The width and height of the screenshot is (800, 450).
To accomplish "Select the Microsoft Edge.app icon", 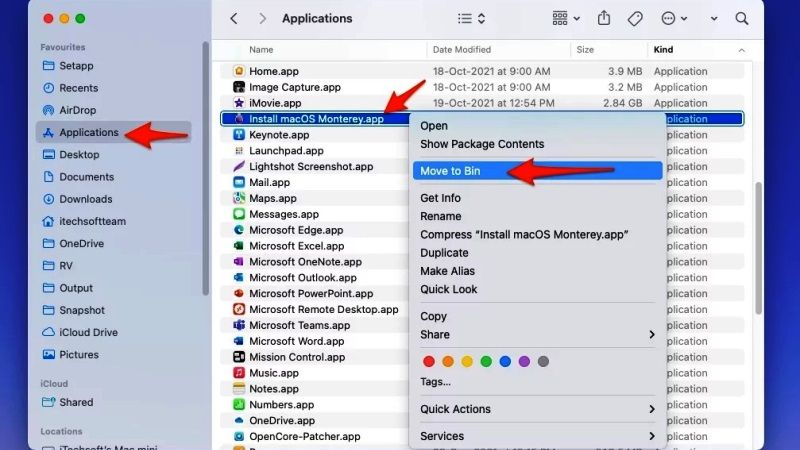I will (x=238, y=230).
